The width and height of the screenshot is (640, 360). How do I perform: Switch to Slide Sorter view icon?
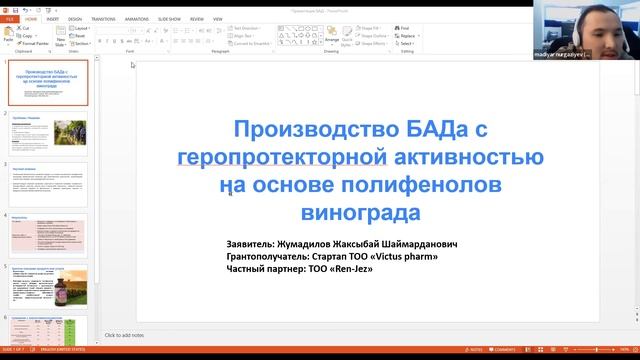point(540,350)
